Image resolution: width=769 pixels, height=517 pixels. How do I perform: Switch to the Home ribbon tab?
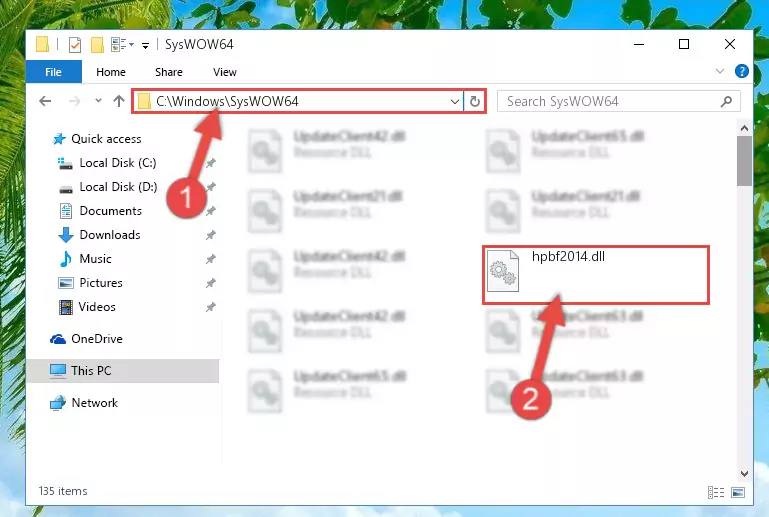[x=111, y=72]
